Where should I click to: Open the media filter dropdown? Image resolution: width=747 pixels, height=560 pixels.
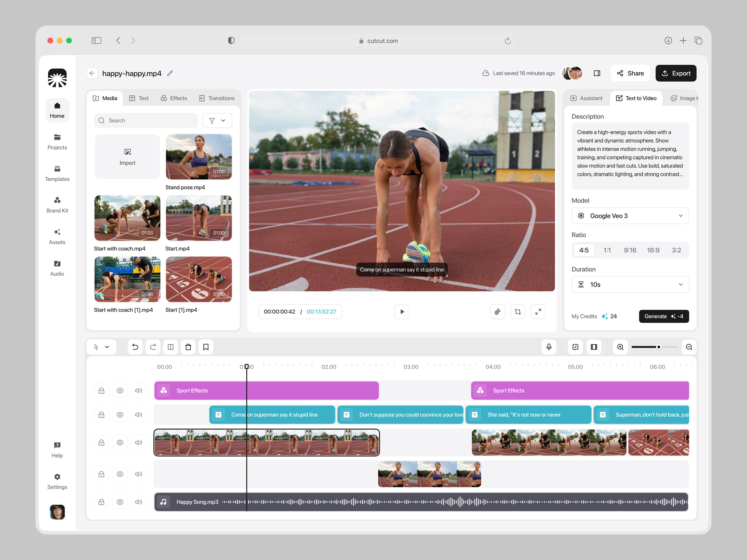[217, 120]
